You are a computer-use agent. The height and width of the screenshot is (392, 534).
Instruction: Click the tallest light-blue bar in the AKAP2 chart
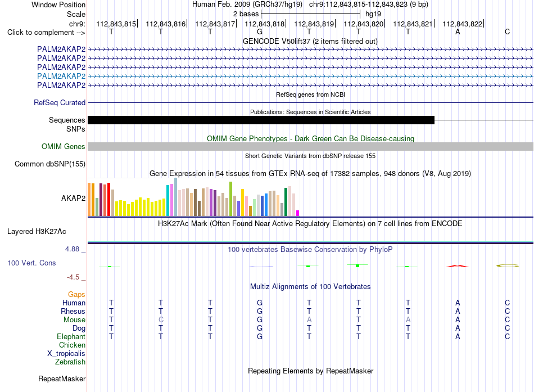(x=176, y=197)
